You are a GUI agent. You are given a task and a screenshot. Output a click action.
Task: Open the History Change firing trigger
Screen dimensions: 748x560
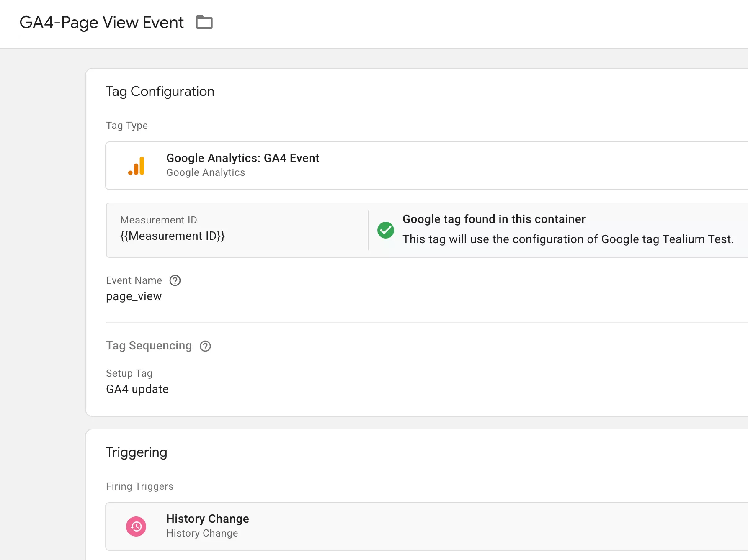(x=427, y=527)
